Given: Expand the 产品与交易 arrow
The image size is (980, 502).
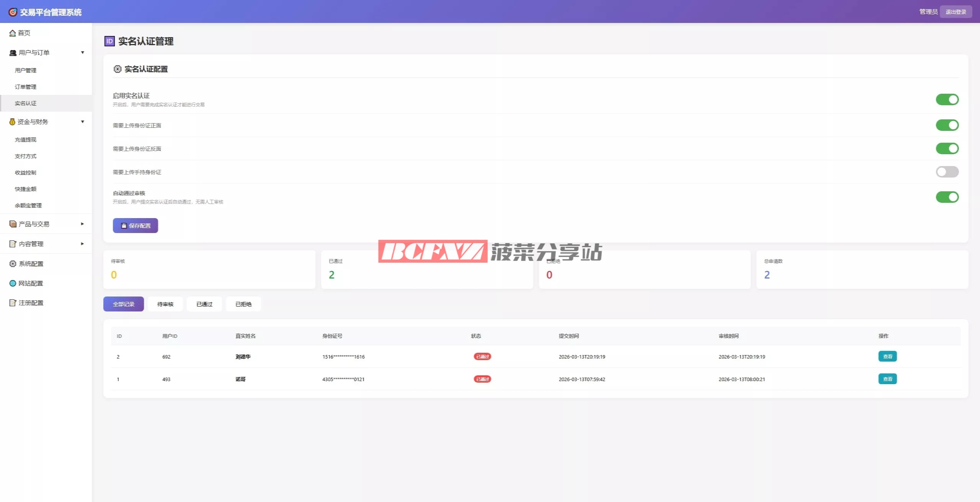Looking at the screenshot, I should [82, 224].
